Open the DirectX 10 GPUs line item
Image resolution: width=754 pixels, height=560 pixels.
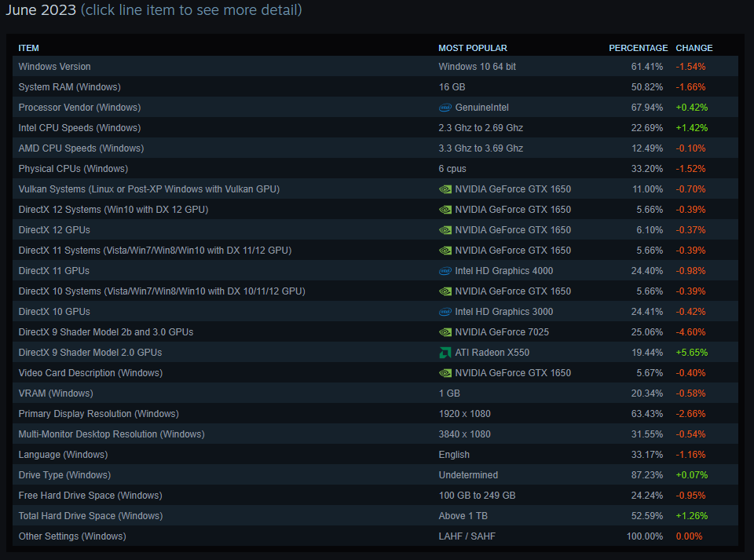375,312
